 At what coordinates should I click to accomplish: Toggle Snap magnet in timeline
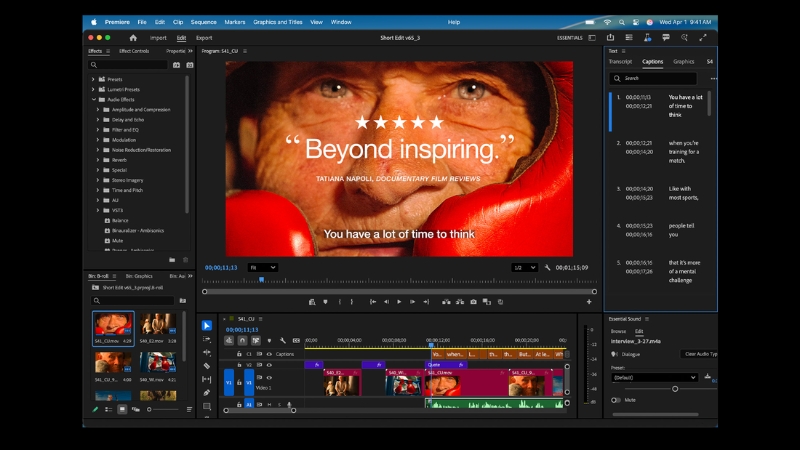point(243,340)
